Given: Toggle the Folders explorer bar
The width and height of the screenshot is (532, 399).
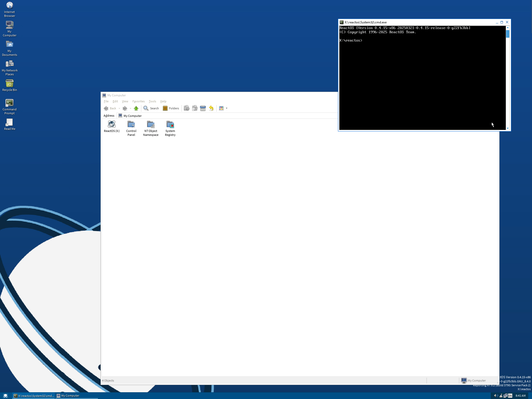Looking at the screenshot, I should point(171,108).
